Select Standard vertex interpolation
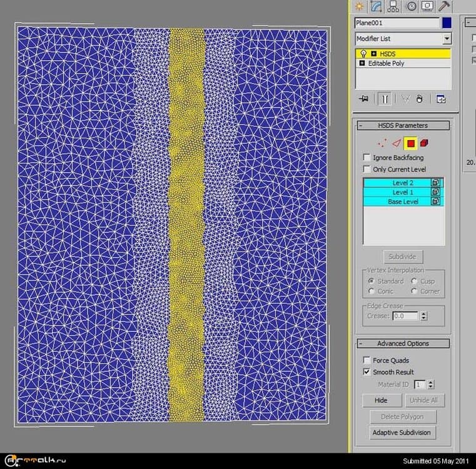The height and width of the screenshot is (469, 476). [x=371, y=281]
